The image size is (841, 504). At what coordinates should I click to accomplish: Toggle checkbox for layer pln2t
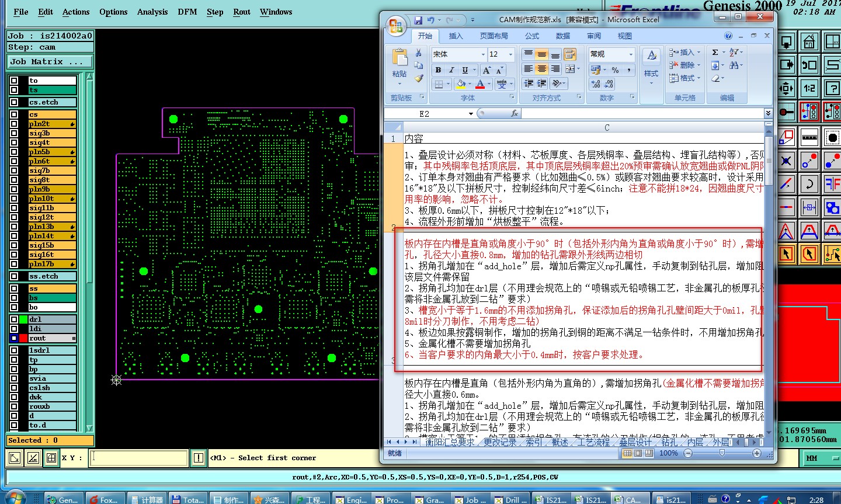(x=14, y=124)
